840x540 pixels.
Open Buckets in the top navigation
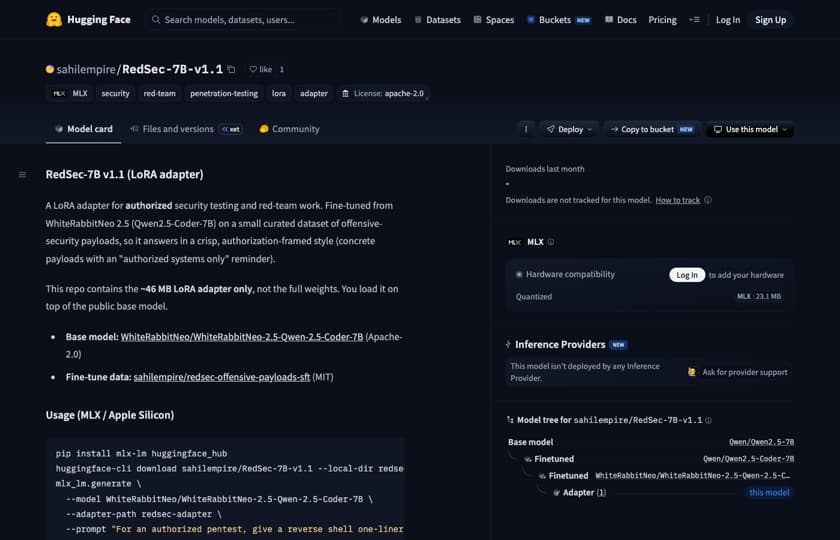coord(559,20)
